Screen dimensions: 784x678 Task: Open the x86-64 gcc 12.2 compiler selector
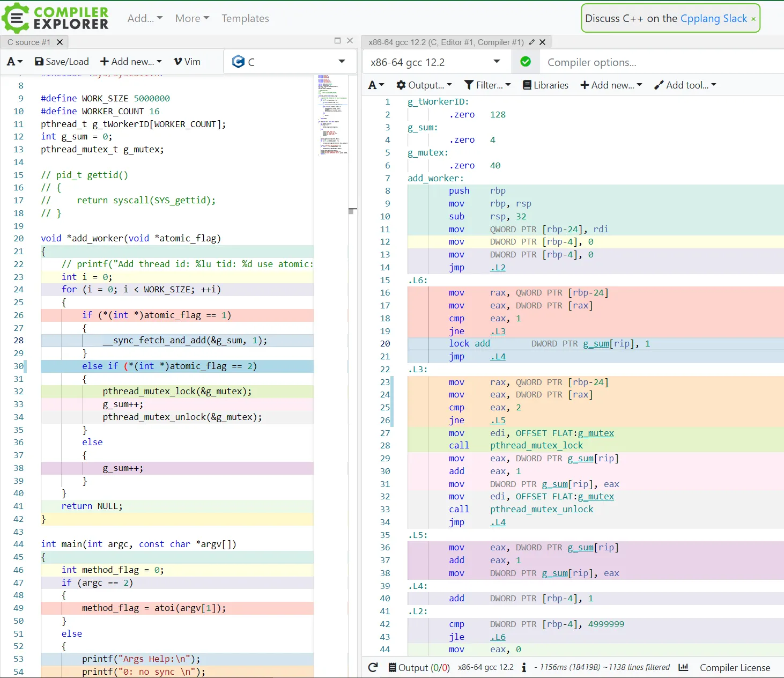coord(435,62)
